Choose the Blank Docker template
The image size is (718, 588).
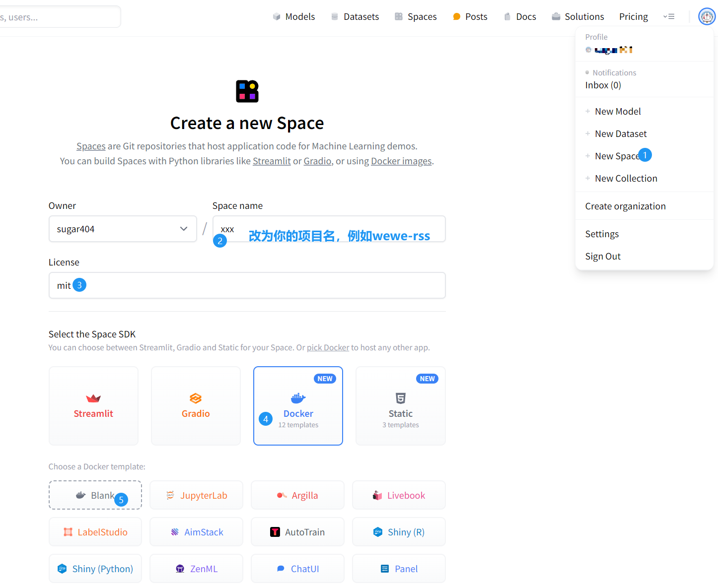(95, 495)
